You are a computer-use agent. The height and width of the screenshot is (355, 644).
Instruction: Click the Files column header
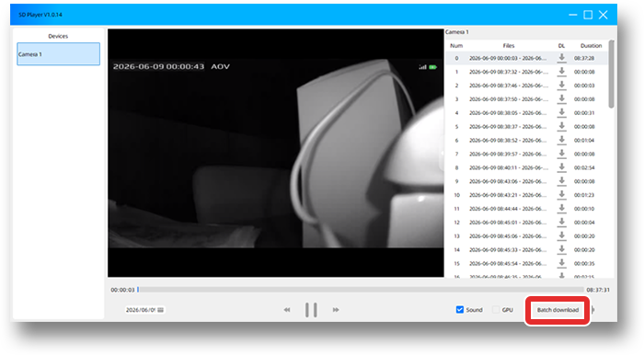tap(509, 46)
